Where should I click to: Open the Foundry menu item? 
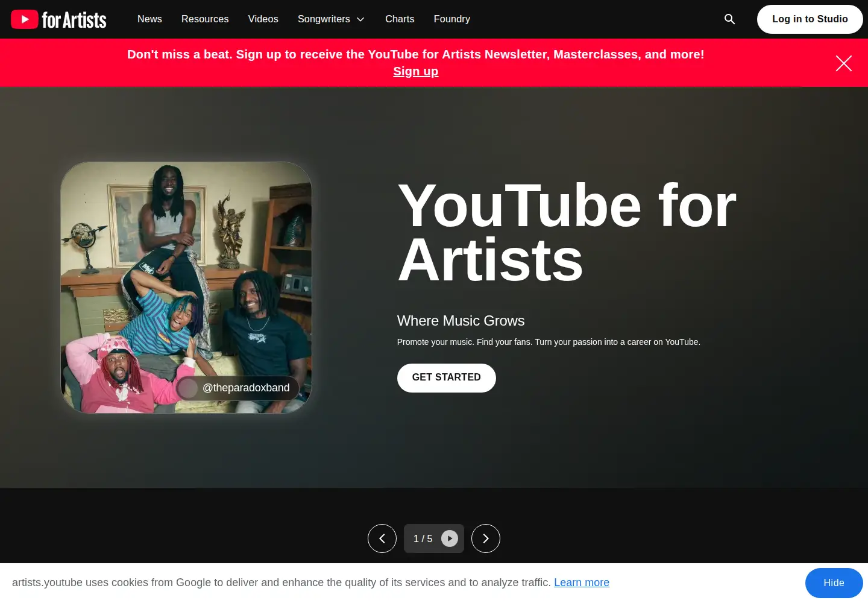(x=452, y=19)
